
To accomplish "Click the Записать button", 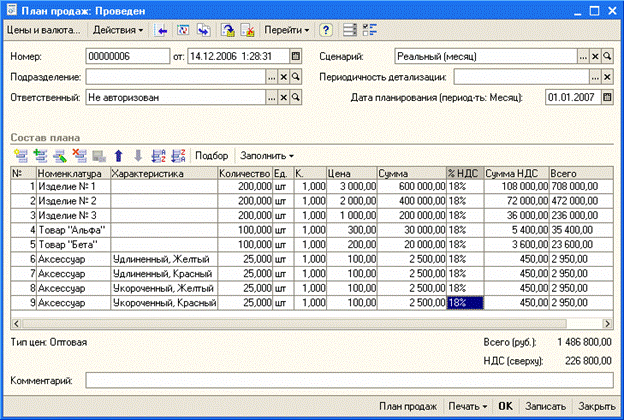I will [x=544, y=407].
